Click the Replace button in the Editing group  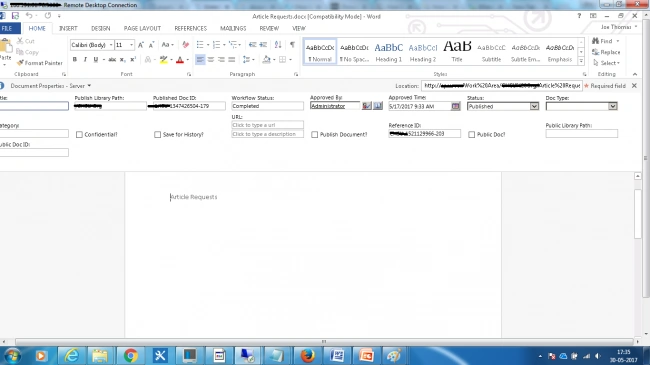(606, 52)
